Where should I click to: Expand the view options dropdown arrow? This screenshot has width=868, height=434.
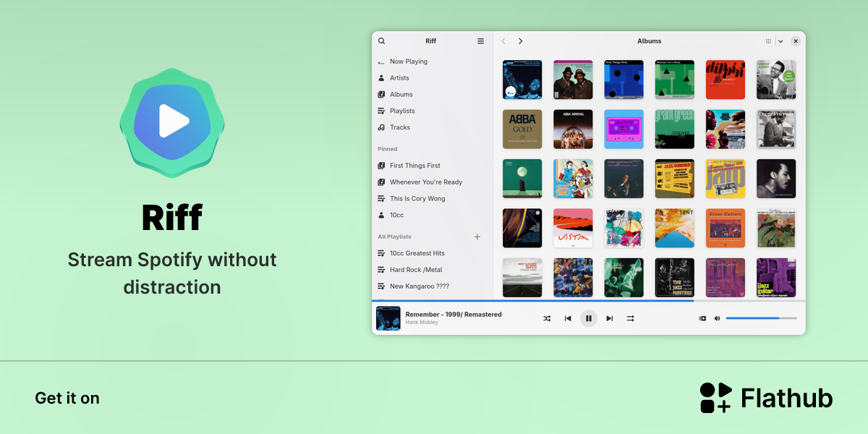(x=780, y=41)
